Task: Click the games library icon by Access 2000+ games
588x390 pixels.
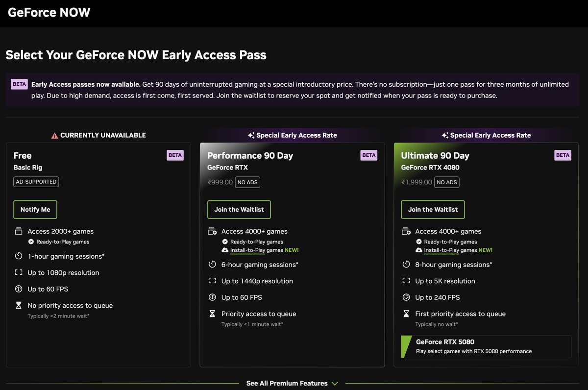Action: pyautogui.click(x=19, y=231)
